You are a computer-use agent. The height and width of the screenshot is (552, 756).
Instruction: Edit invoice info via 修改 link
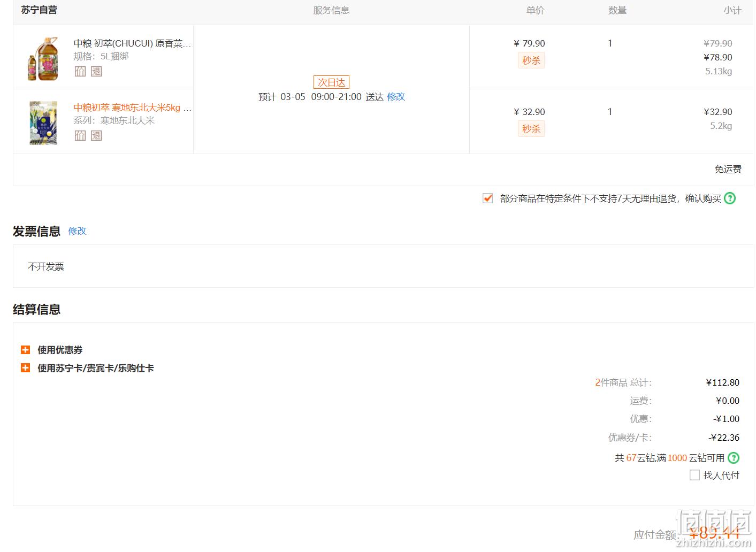(77, 231)
